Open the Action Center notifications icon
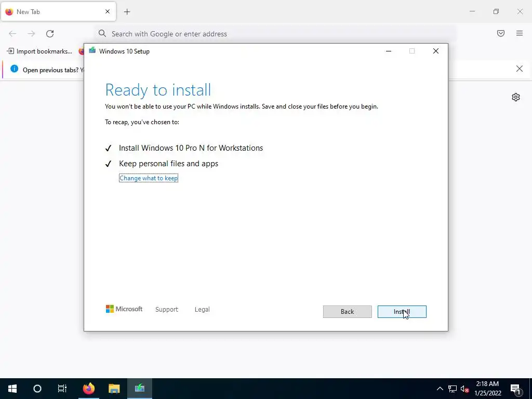Image resolution: width=532 pixels, height=399 pixels. pos(515,389)
